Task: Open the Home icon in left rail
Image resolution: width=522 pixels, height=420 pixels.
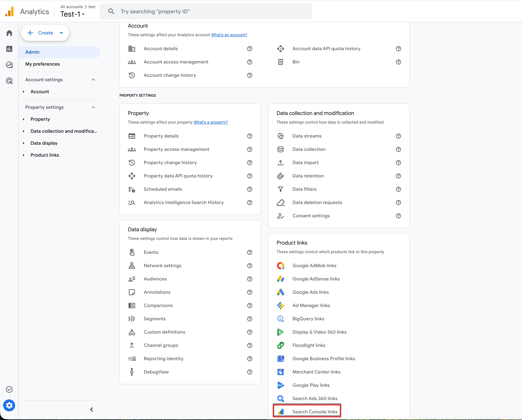Action: 9,33
